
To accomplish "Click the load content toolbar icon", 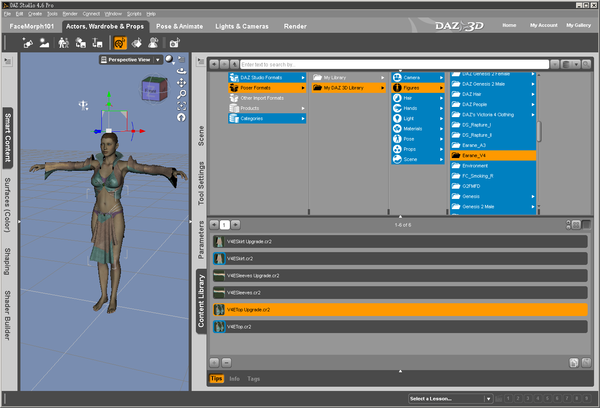I will [80, 43].
